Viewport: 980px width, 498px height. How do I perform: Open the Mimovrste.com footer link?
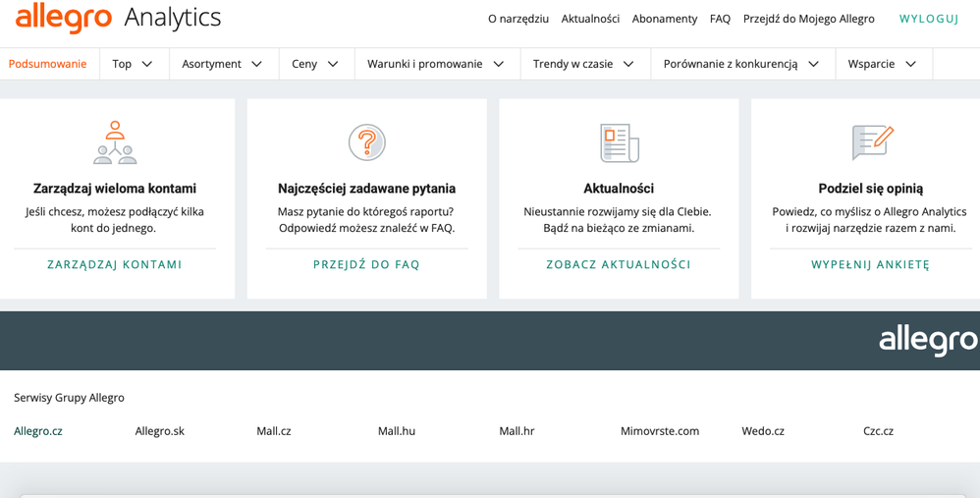[x=660, y=431]
